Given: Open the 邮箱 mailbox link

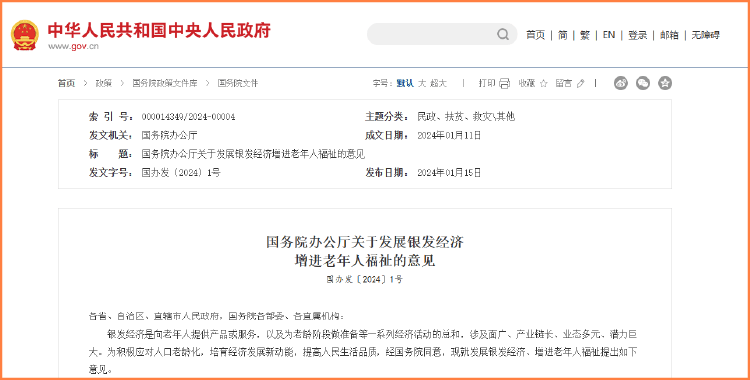Looking at the screenshot, I should [669, 35].
